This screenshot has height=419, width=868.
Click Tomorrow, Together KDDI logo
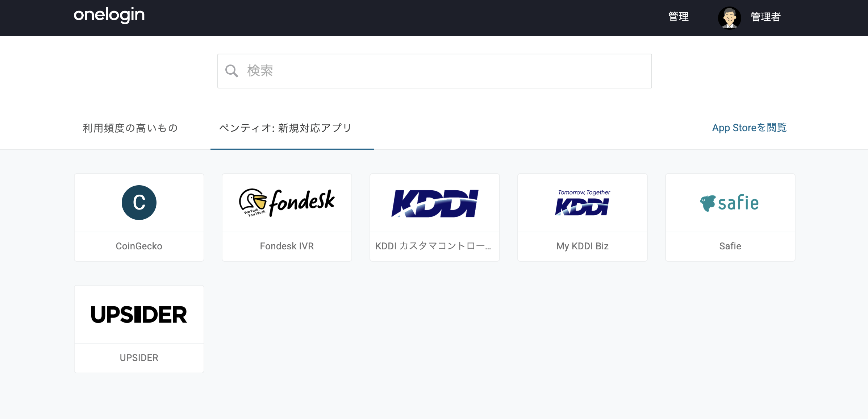583,203
